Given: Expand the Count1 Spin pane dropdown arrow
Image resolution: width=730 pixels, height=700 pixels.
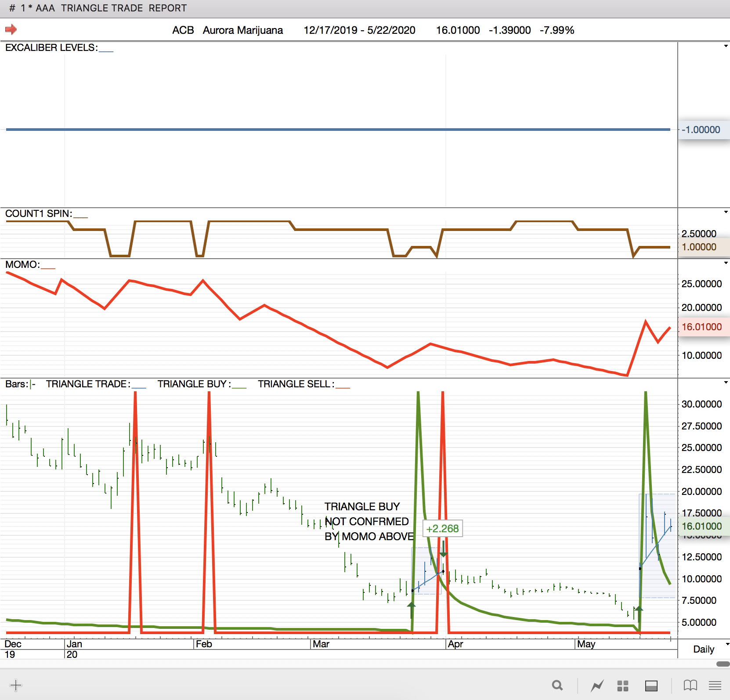Looking at the screenshot, I should point(726,212).
